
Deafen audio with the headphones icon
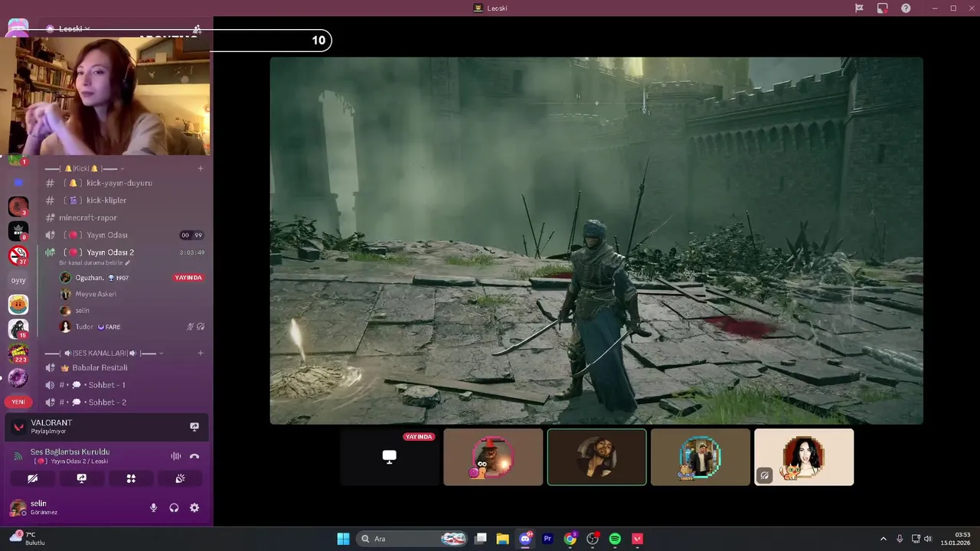pyautogui.click(x=174, y=507)
